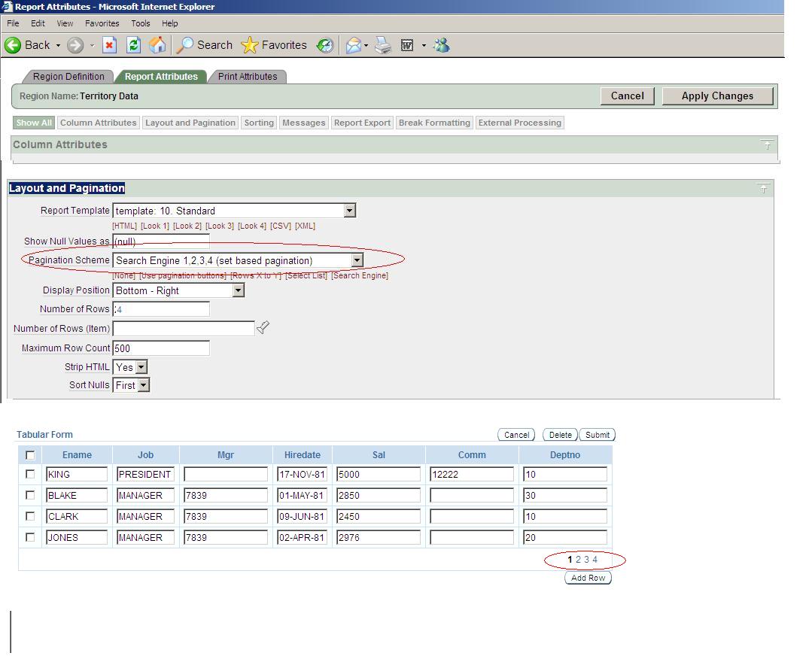Click the Print toolbar icon

click(384, 45)
